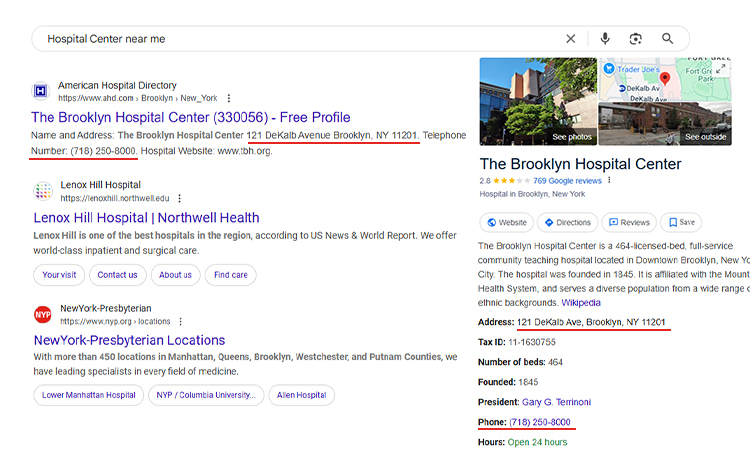Open The Brooklyn Hospital Center Free Profile link

(x=190, y=117)
